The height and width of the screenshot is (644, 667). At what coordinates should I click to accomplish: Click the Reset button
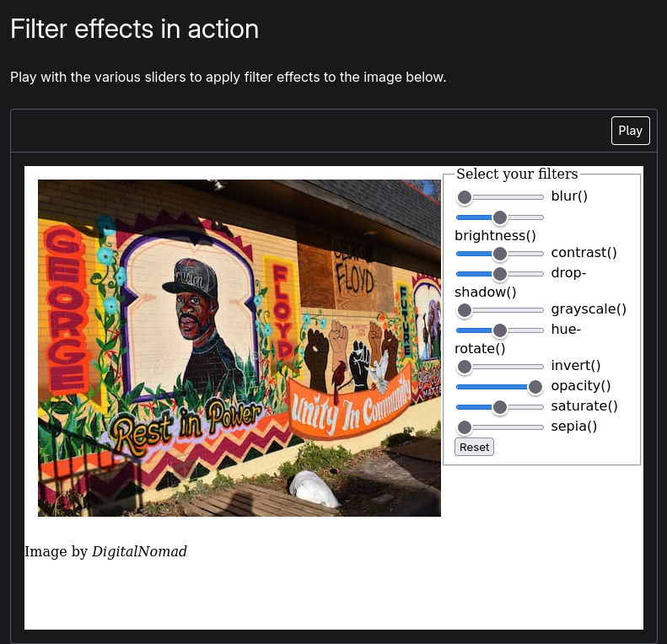pyautogui.click(x=474, y=447)
